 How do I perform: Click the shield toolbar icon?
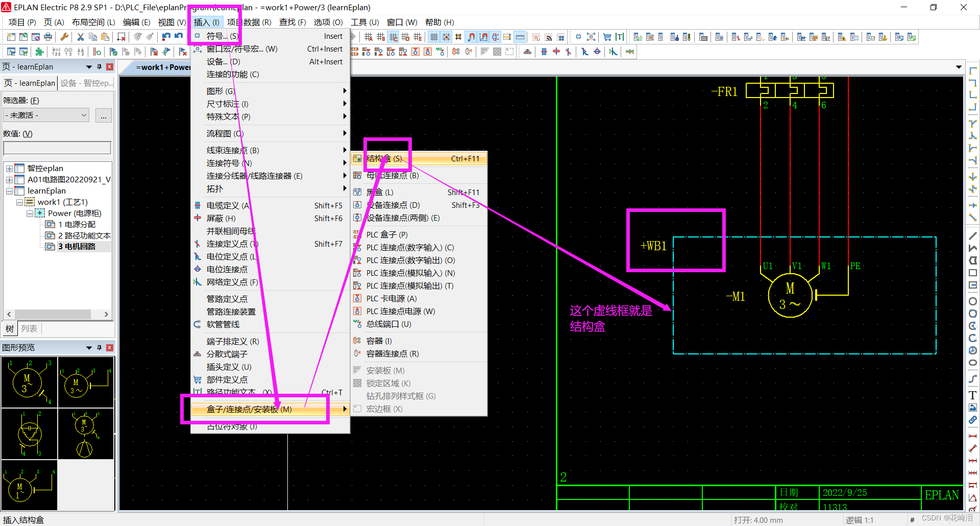pos(556,52)
